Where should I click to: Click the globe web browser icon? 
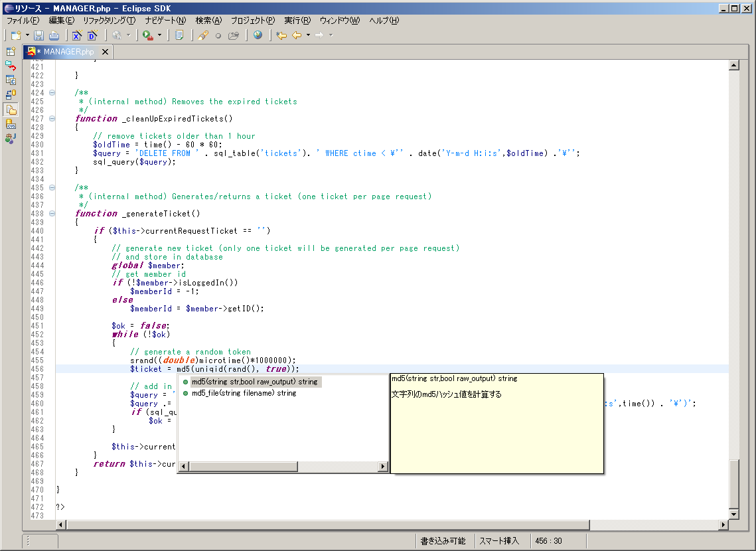click(258, 35)
